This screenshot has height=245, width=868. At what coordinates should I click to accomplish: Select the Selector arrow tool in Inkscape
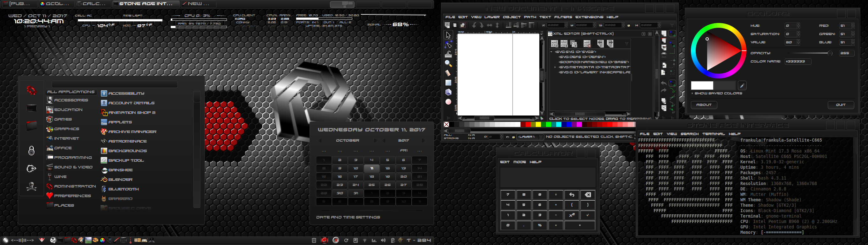click(x=448, y=35)
